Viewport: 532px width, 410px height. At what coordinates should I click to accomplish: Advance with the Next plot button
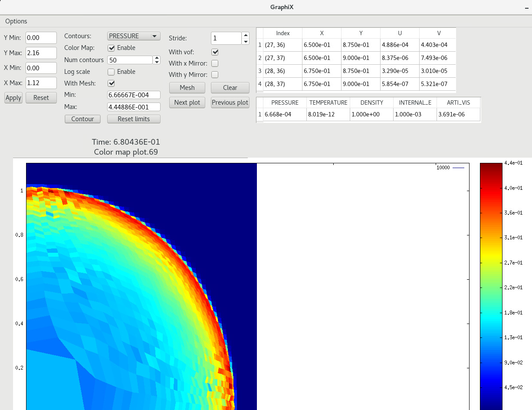tap(187, 102)
